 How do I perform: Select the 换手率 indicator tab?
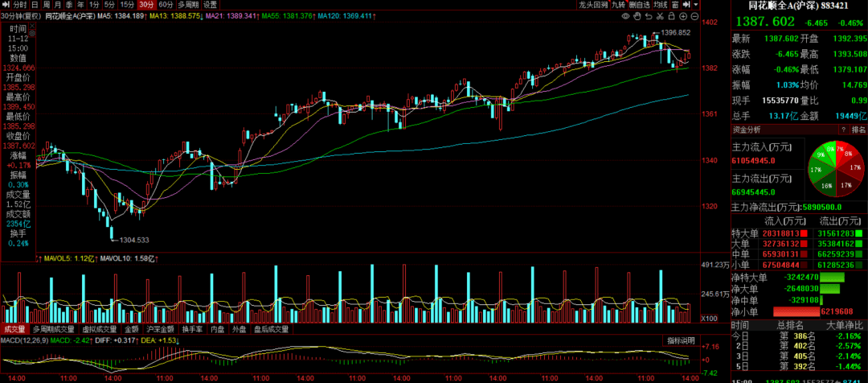[191, 329]
